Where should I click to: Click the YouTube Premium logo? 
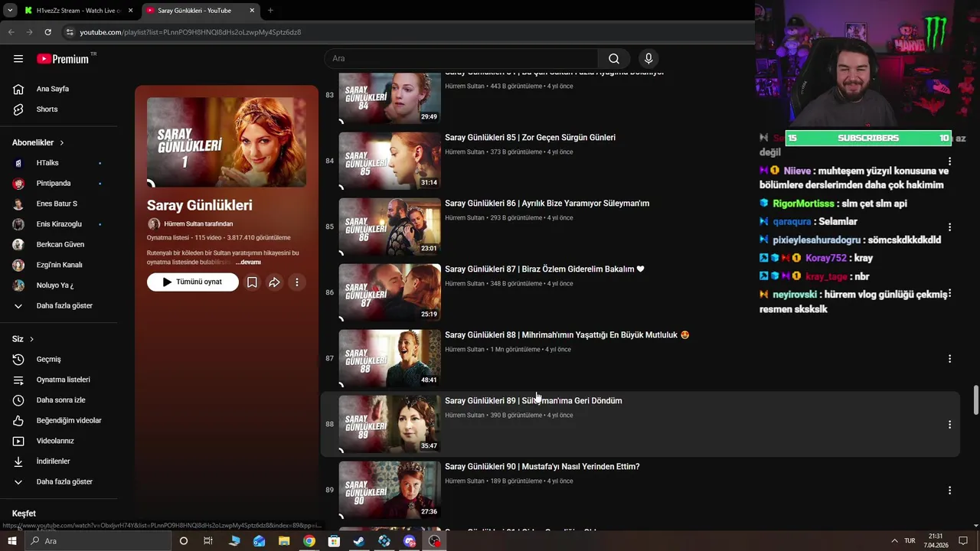[x=63, y=59]
